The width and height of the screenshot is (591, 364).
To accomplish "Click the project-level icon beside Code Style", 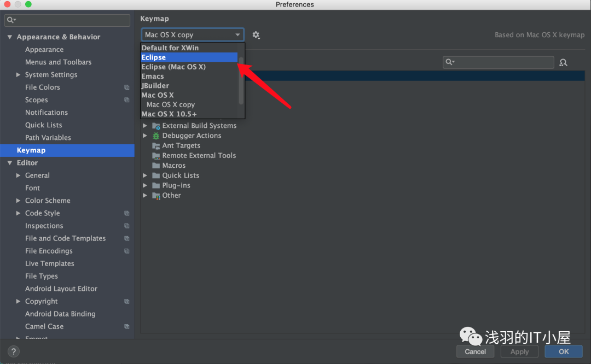I will (127, 213).
